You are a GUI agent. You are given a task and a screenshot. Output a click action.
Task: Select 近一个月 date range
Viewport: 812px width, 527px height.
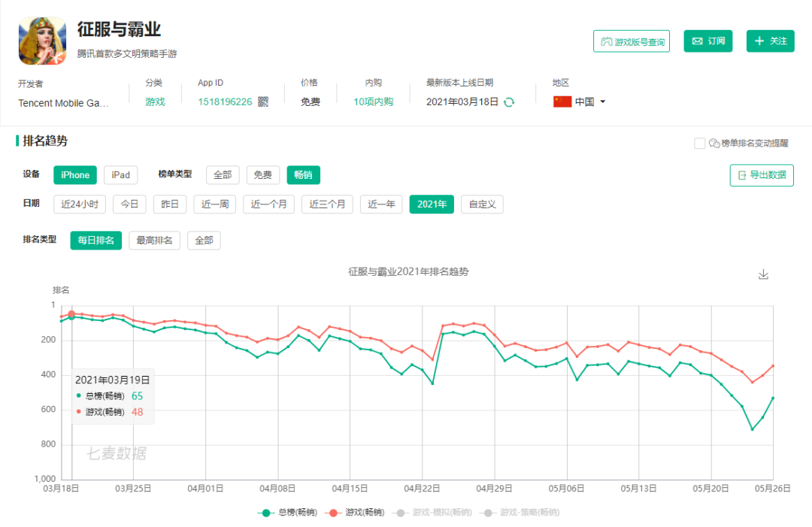[x=268, y=204]
